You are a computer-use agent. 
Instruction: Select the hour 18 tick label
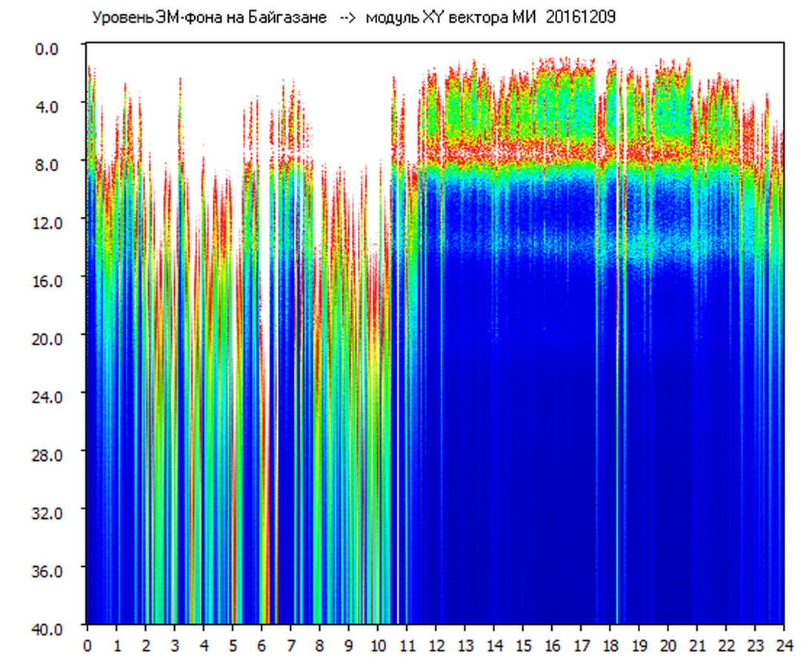point(610,646)
